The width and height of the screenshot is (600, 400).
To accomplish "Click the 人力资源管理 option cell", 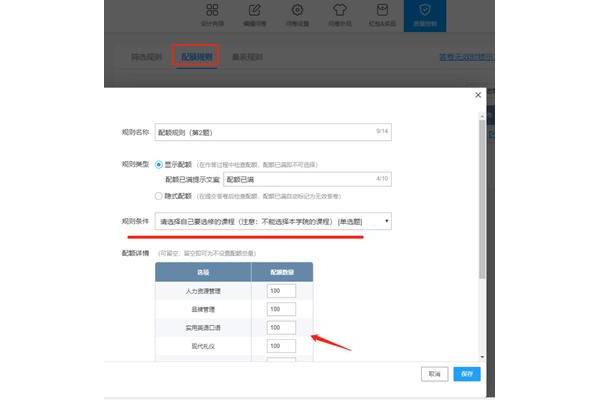I will (x=203, y=291).
